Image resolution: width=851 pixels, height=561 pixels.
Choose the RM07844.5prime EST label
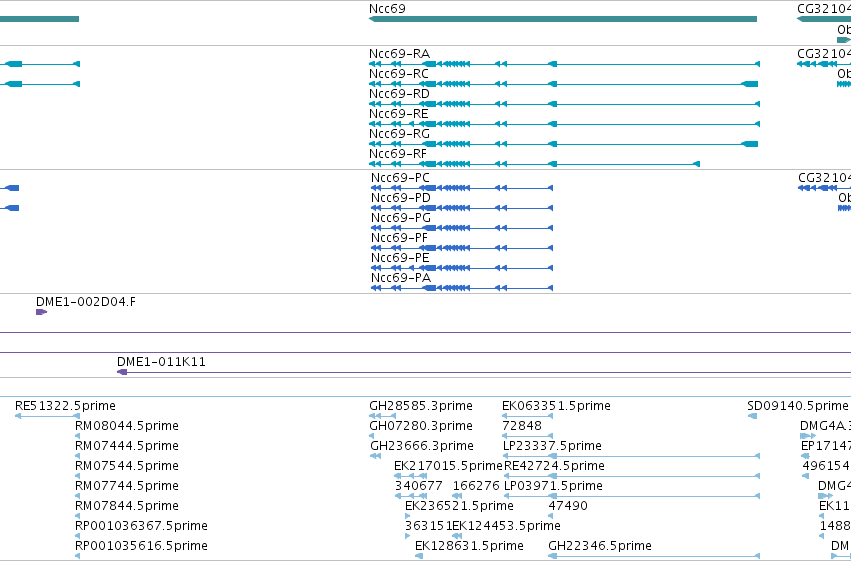[x=127, y=506]
